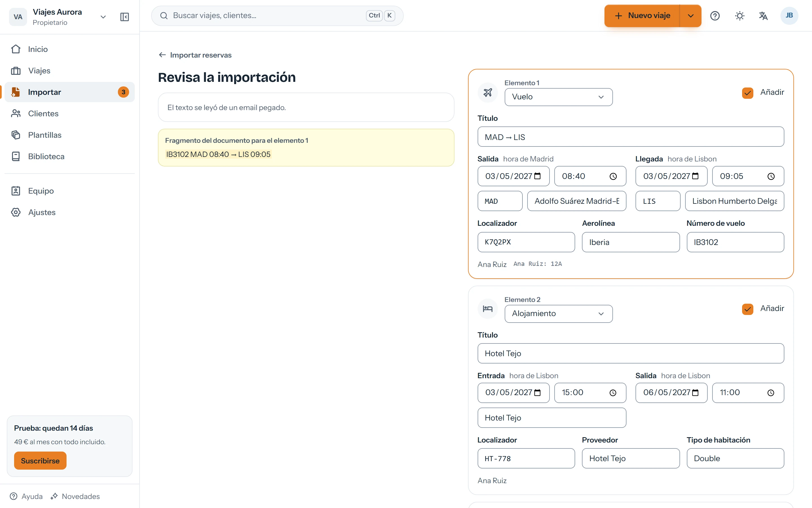Screen dimensions: 812x508
Task: Open calendar picker for 06/05/2027 checkout date
Action: 695,392
